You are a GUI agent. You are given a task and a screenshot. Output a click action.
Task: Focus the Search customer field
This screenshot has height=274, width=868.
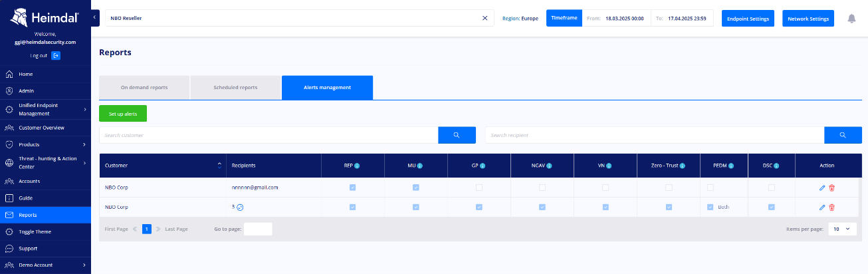tap(269, 135)
